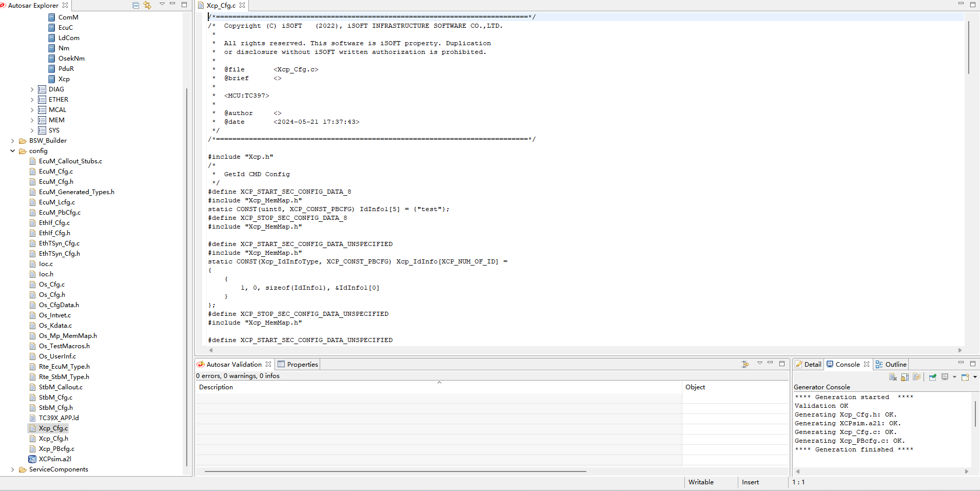The image size is (980, 491).
Task: Toggle Link with Editor in Autosar Explorer
Action: pos(148,5)
